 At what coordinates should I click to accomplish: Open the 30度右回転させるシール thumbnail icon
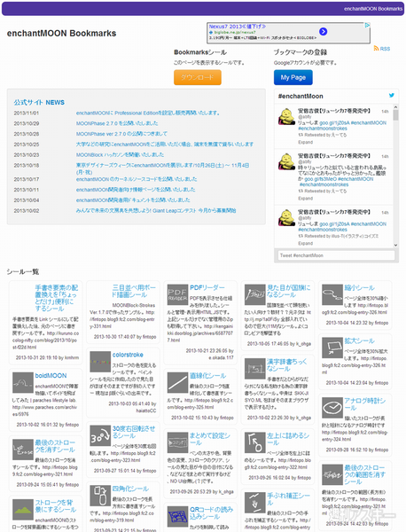100,435
